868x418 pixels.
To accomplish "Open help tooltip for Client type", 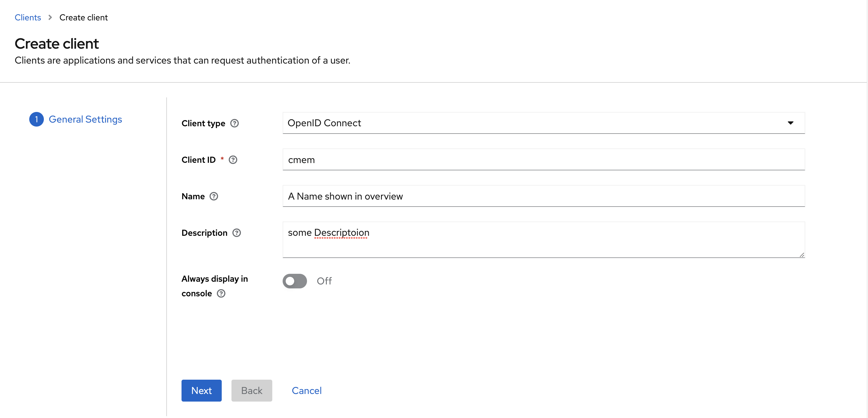I will pyautogui.click(x=235, y=123).
